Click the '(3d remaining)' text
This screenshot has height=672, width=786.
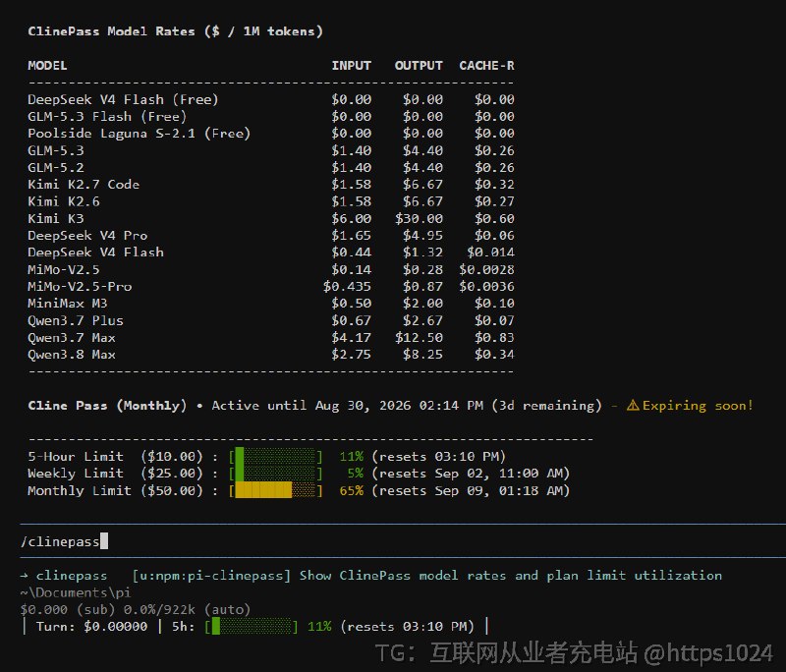(x=546, y=406)
